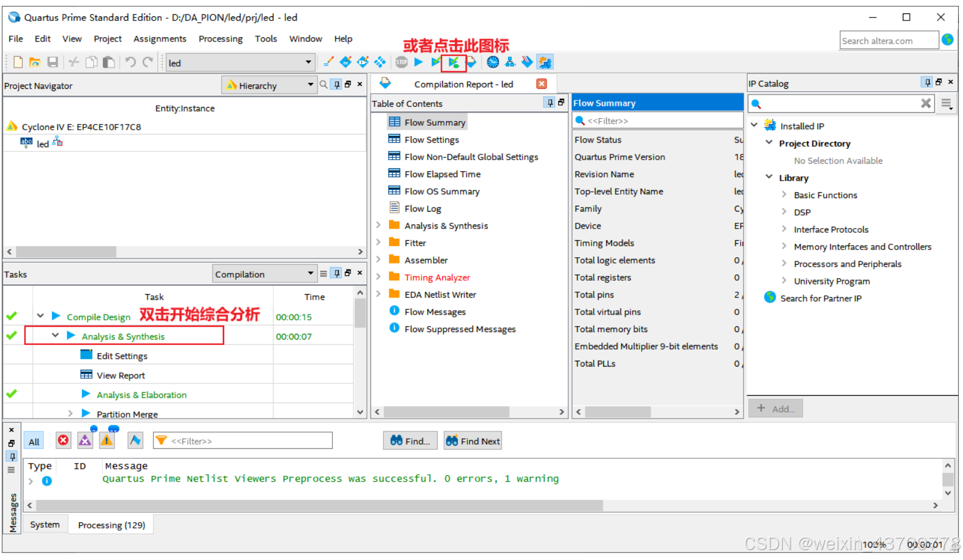Open the Programmer toolbar icon
The image size is (963, 560).
(527, 61)
